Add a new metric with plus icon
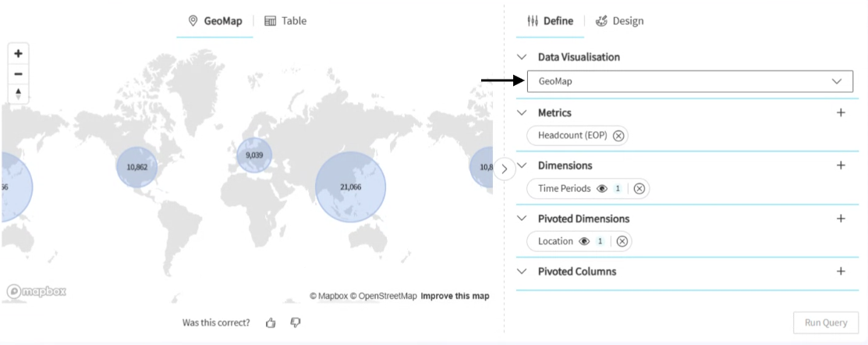 tap(841, 112)
